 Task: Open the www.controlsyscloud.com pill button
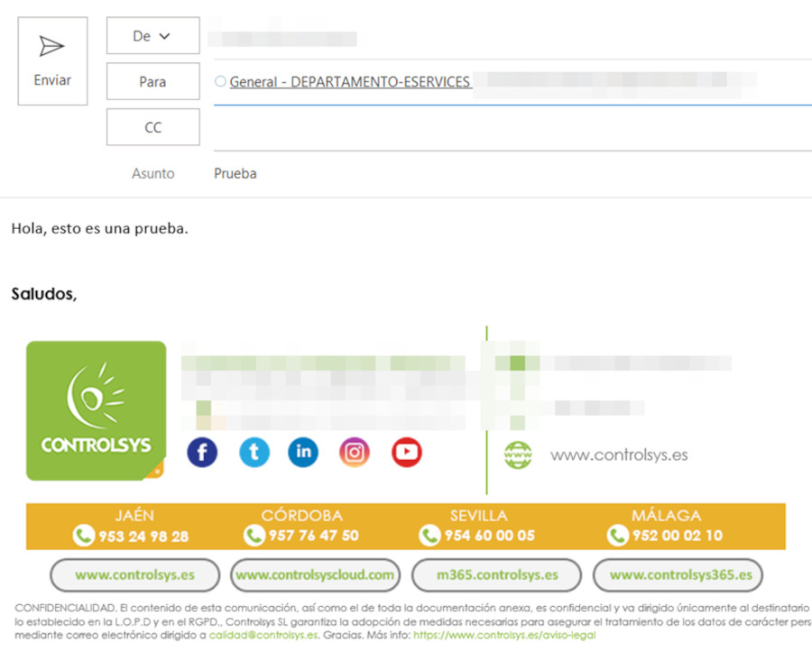pyautogui.click(x=316, y=575)
